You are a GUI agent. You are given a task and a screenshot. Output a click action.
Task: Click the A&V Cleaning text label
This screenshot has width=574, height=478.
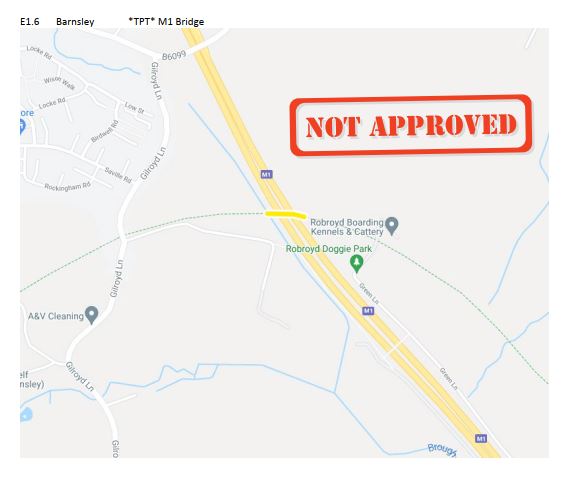pos(56,316)
